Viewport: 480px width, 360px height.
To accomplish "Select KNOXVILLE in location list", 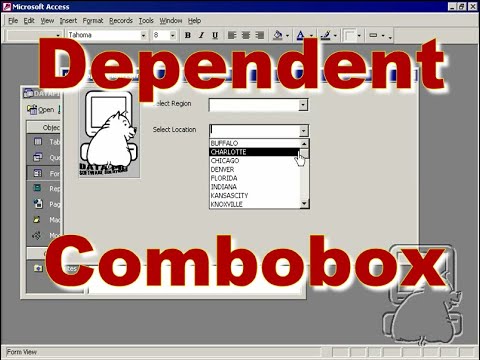I will 255,204.
